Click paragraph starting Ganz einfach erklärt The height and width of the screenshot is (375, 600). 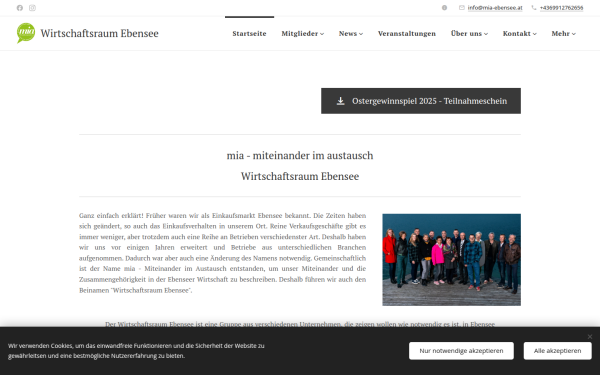click(x=222, y=253)
